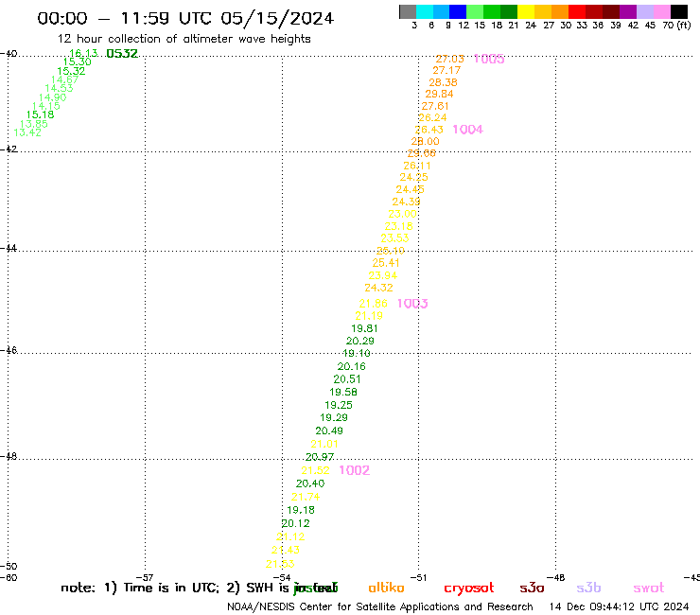The height and width of the screenshot is (615, 700).
Task: Click the subtitle '12 hour collection of altimeter wave heights'
Action: [x=184, y=39]
